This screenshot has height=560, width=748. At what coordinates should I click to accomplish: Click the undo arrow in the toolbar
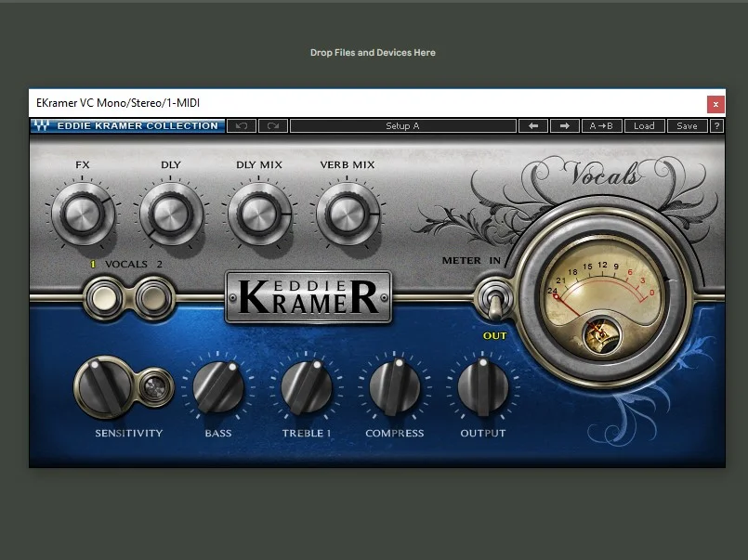[x=242, y=125]
